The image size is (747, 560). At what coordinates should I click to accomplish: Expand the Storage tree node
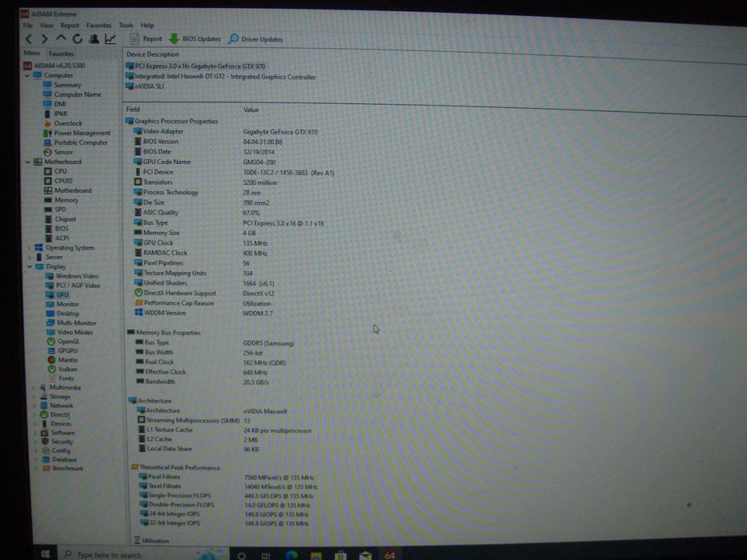[x=34, y=397]
